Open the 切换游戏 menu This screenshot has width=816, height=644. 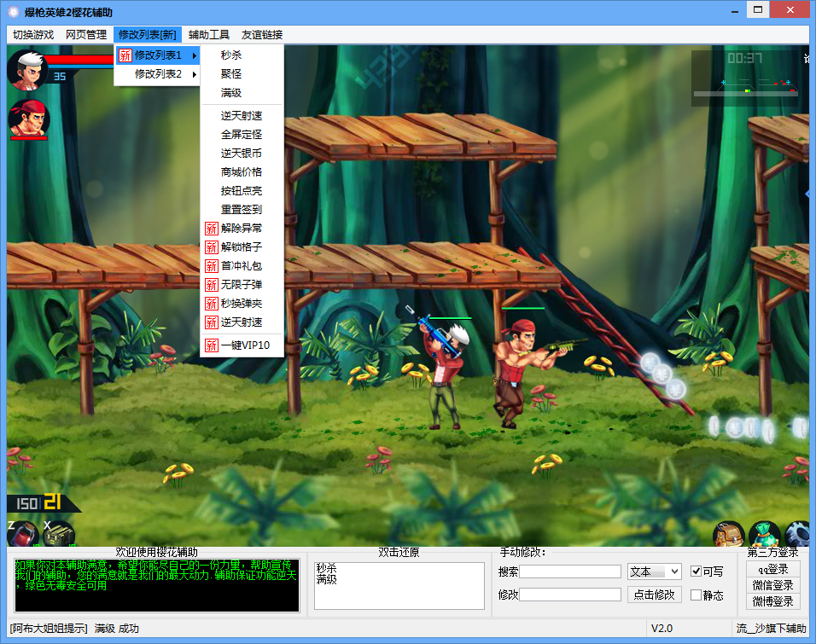(x=33, y=35)
